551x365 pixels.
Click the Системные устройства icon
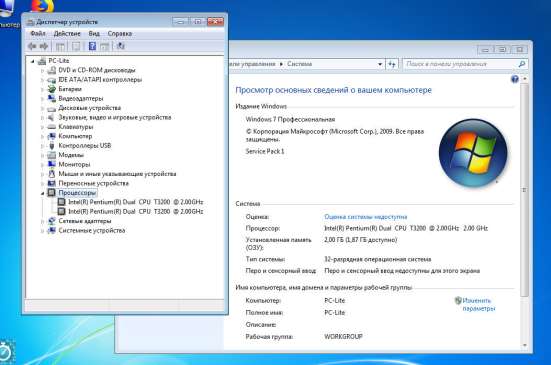[52, 230]
